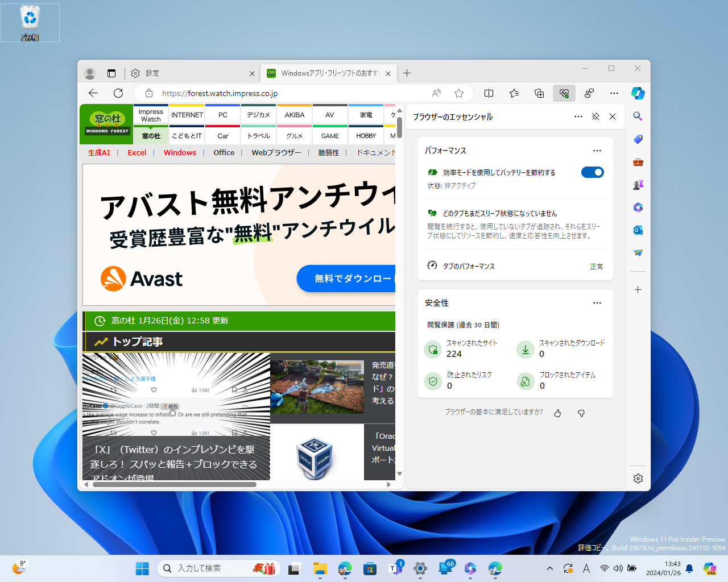Open more options for the パフォーマンス card
This screenshot has height=582, width=728.
(x=597, y=151)
